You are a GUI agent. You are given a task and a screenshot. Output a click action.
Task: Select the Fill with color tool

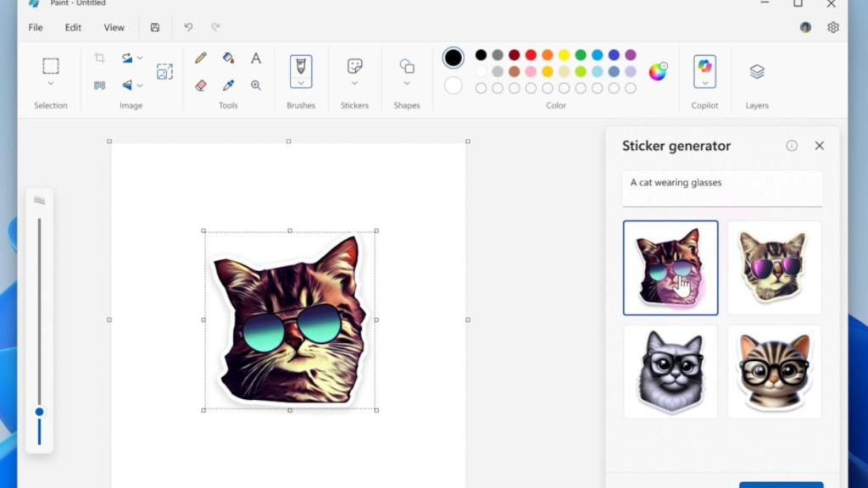tap(227, 58)
